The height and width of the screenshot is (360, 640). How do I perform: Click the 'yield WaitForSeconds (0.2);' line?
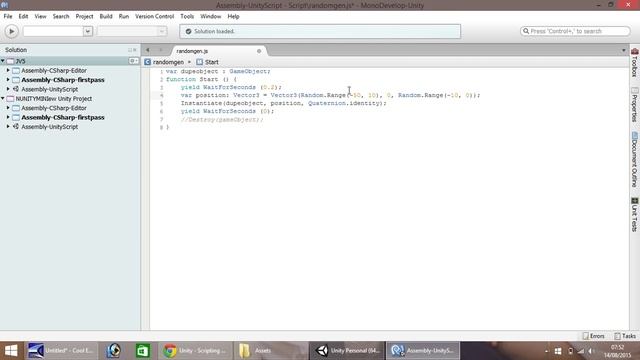(x=231, y=87)
